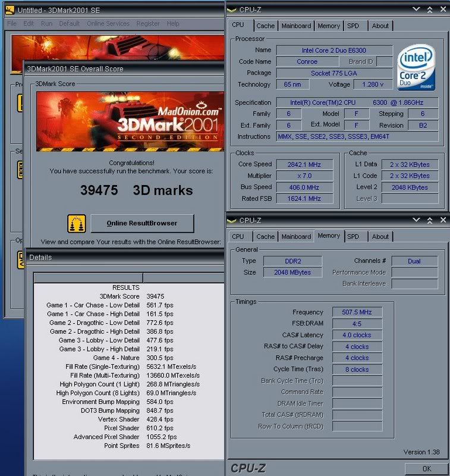Click the Rated FSB value 1624.1 MHz
This screenshot has width=450, height=476.
point(304,199)
